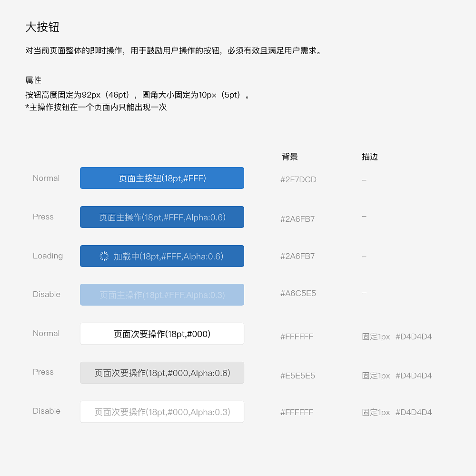Click the loading spinner icon in the Loading button
Viewport: 476px width, 476px height.
coord(105,256)
